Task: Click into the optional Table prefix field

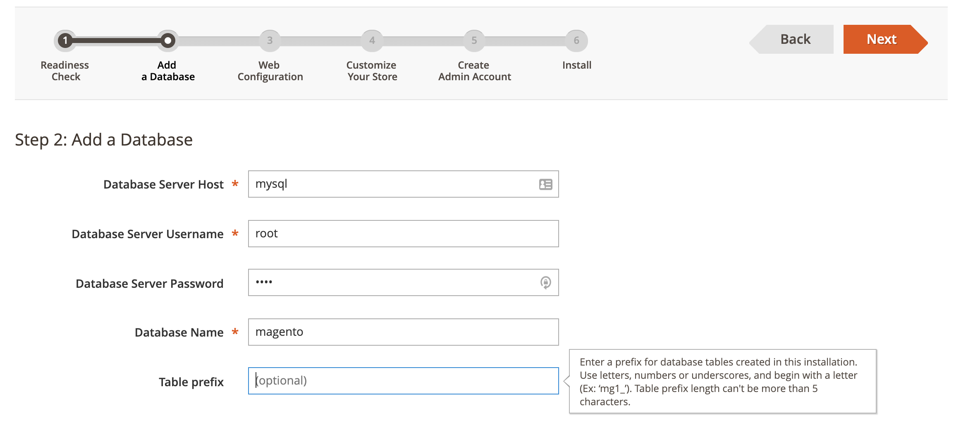Action: point(403,381)
